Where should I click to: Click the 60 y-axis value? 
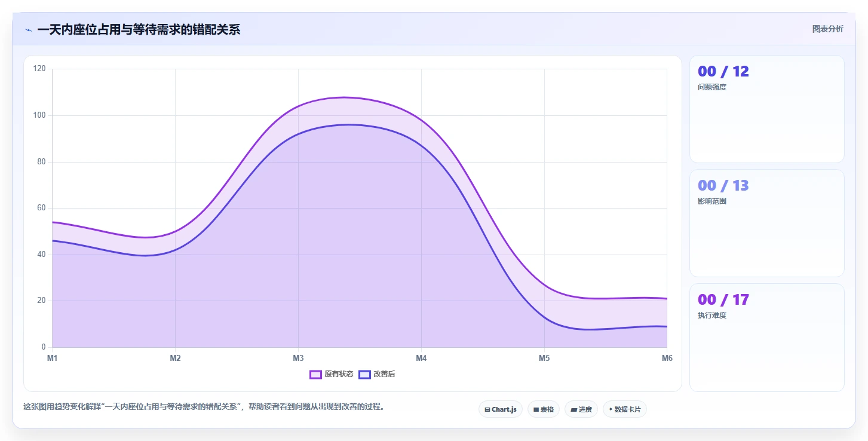coord(41,208)
